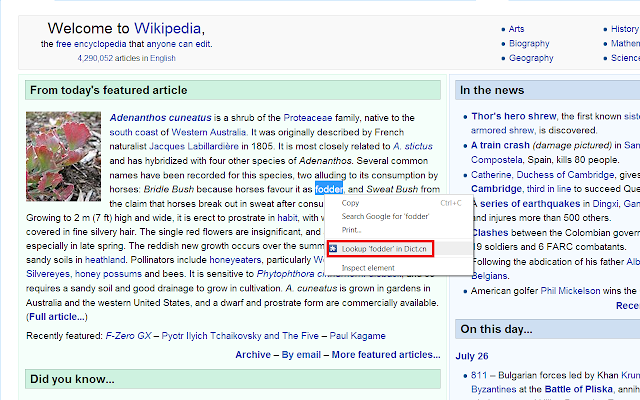This screenshot has width=640, height=400.
Task: Open the 811 year link
Action: 479,375
